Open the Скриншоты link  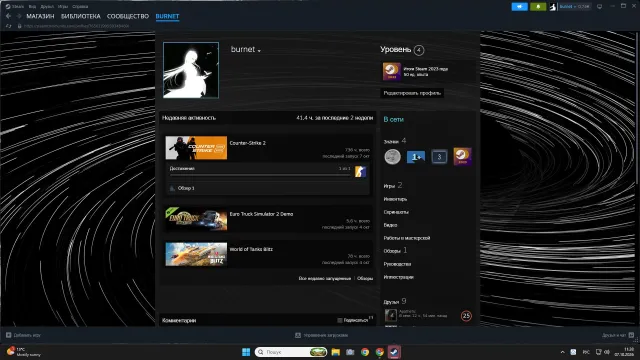click(x=396, y=212)
